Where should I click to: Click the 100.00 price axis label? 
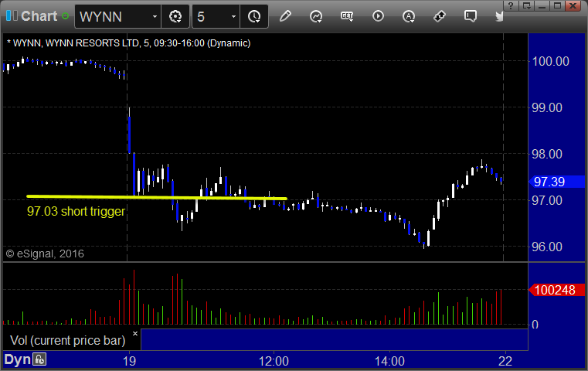550,61
